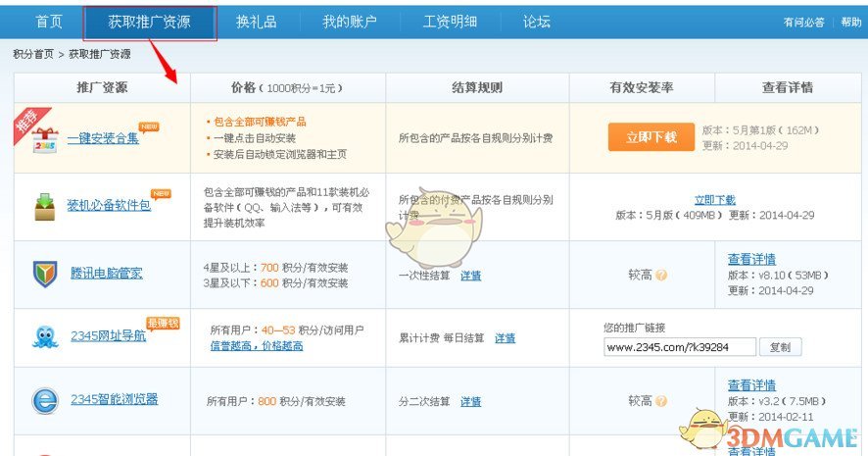Click the 包含全部可赚钱产品 text
Screen dimensions: 868x456
(260, 122)
